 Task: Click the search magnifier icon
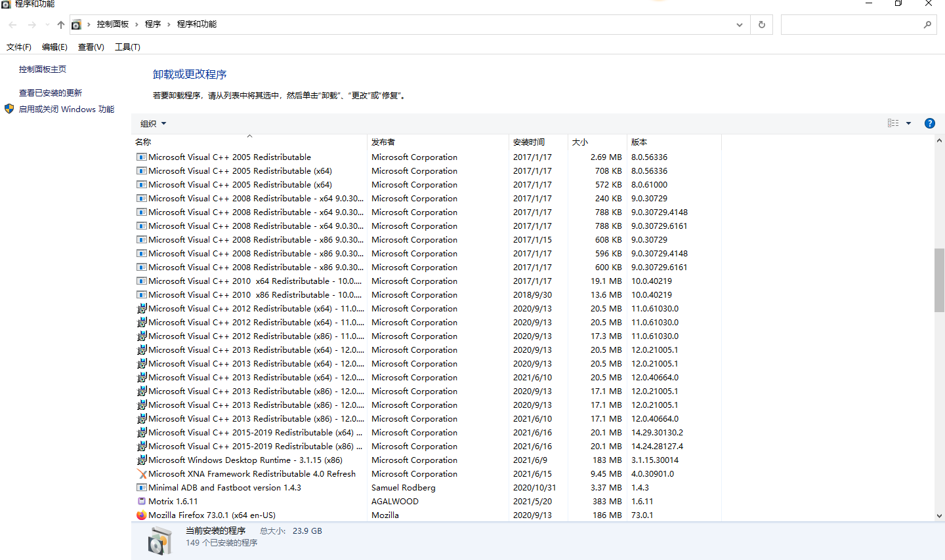click(927, 24)
